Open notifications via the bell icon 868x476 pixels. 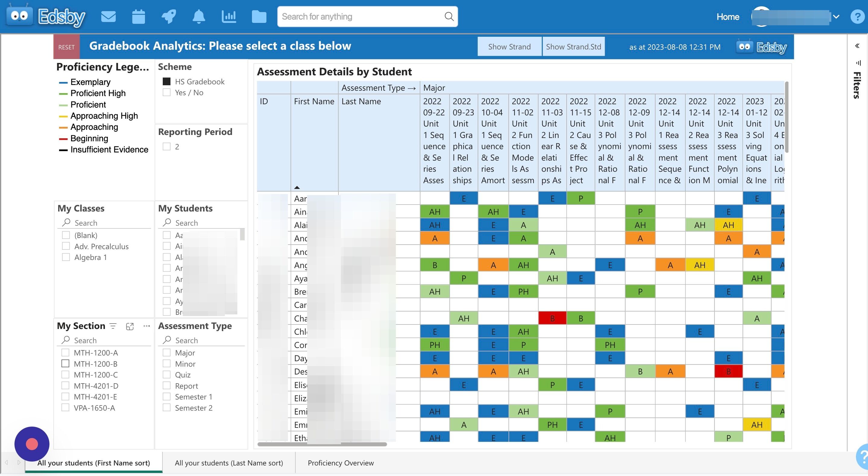point(199,16)
